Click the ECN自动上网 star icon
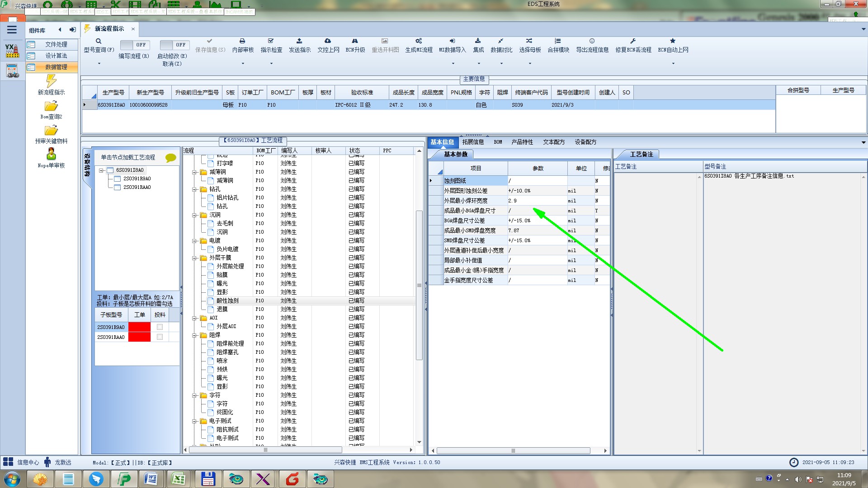Image resolution: width=868 pixels, height=488 pixels. 673,41
